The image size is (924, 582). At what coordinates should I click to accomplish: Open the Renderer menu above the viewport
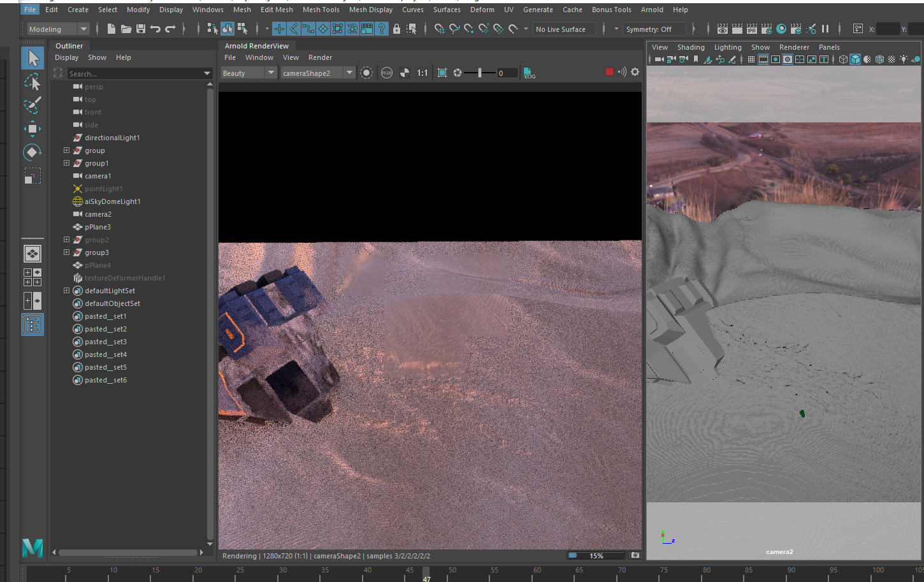pyautogui.click(x=794, y=47)
